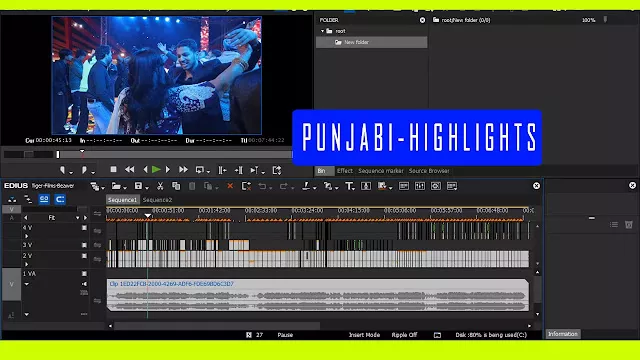
Task: Open save project dropdown arrow
Action: pyautogui.click(x=147, y=188)
